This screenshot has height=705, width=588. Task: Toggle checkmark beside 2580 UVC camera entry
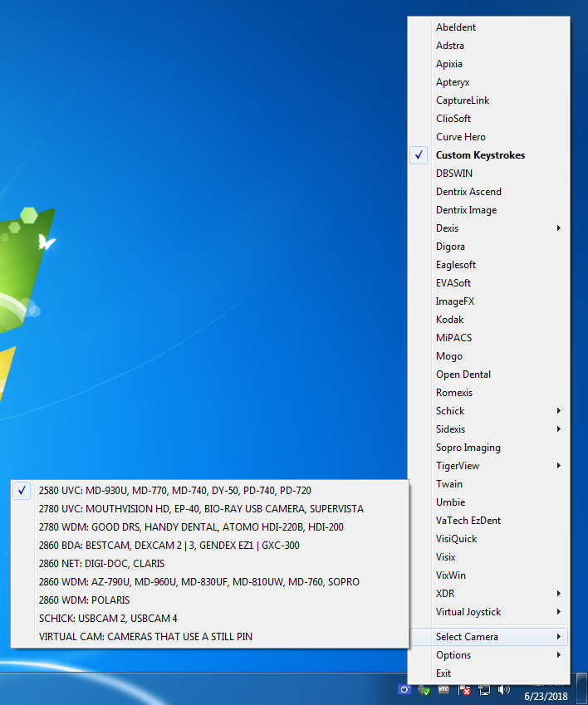tap(22, 491)
